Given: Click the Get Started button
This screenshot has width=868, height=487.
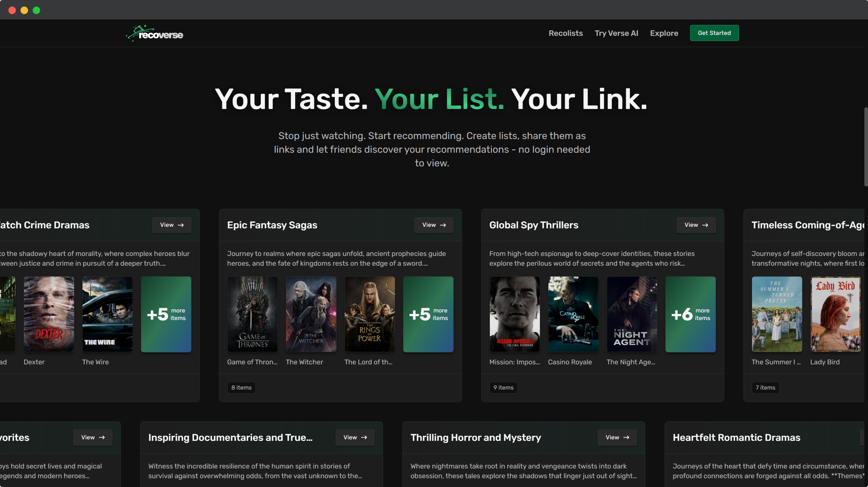Looking at the screenshot, I should [x=714, y=33].
